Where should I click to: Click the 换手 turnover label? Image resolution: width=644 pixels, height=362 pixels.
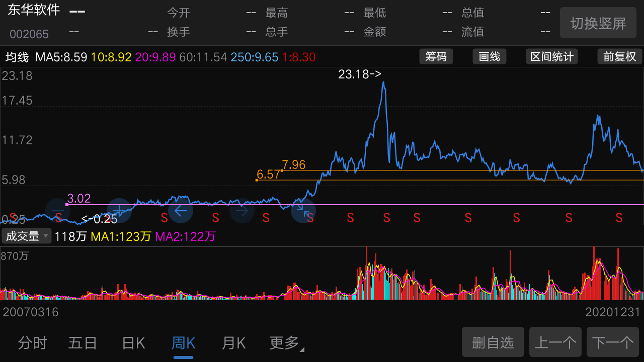point(179,32)
